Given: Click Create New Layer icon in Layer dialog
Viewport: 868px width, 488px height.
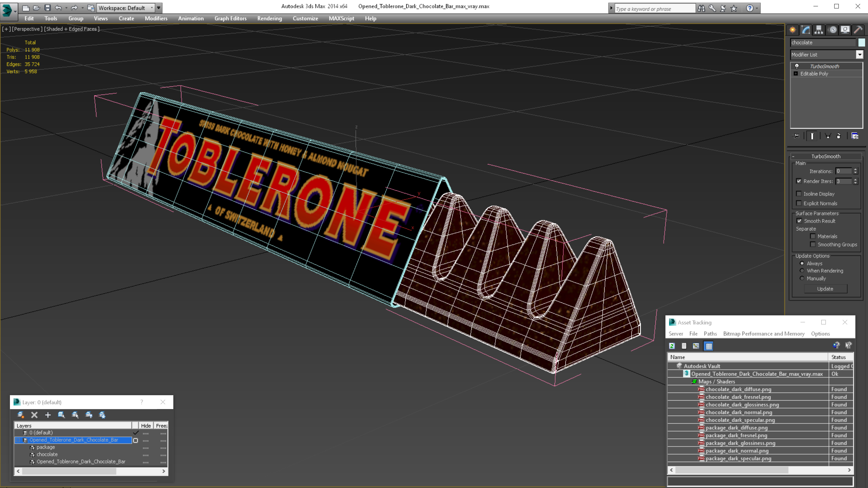Looking at the screenshot, I should point(20,415).
